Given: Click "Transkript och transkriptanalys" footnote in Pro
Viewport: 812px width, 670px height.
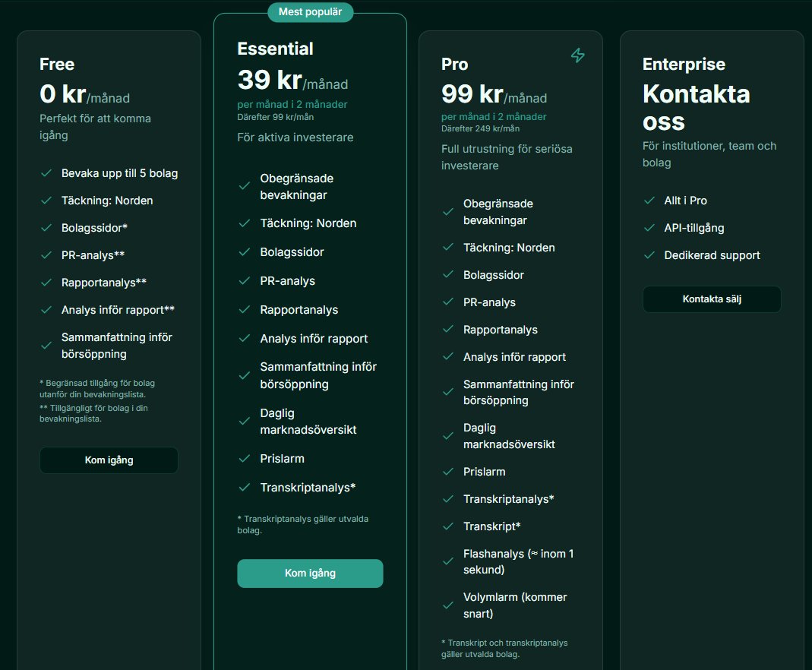Looking at the screenshot, I should 504,648.
